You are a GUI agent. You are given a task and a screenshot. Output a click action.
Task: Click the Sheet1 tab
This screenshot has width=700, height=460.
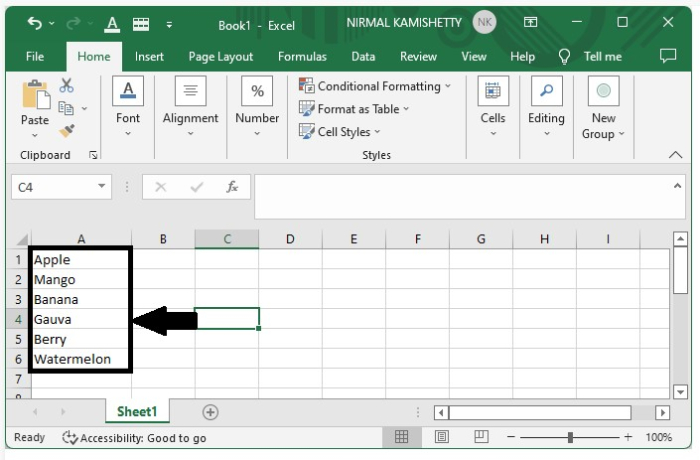pyautogui.click(x=137, y=411)
